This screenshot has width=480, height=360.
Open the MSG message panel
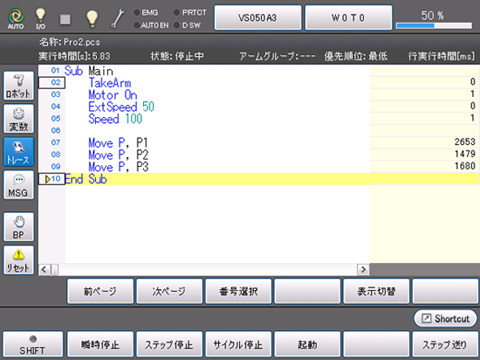tap(19, 185)
